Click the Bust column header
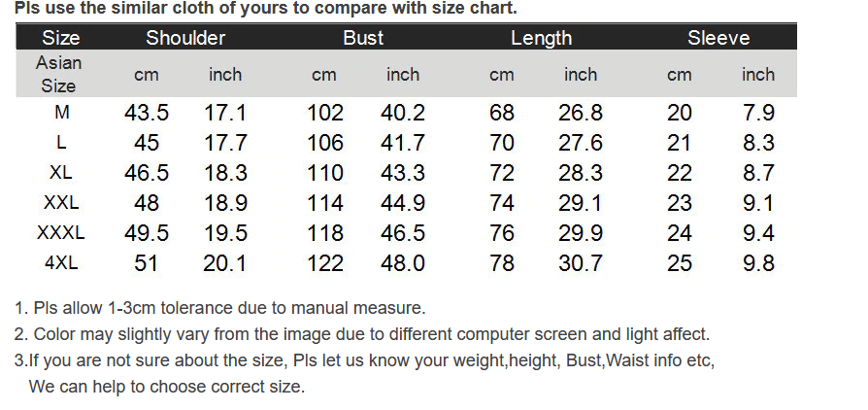This screenshot has width=868, height=410. point(363,38)
